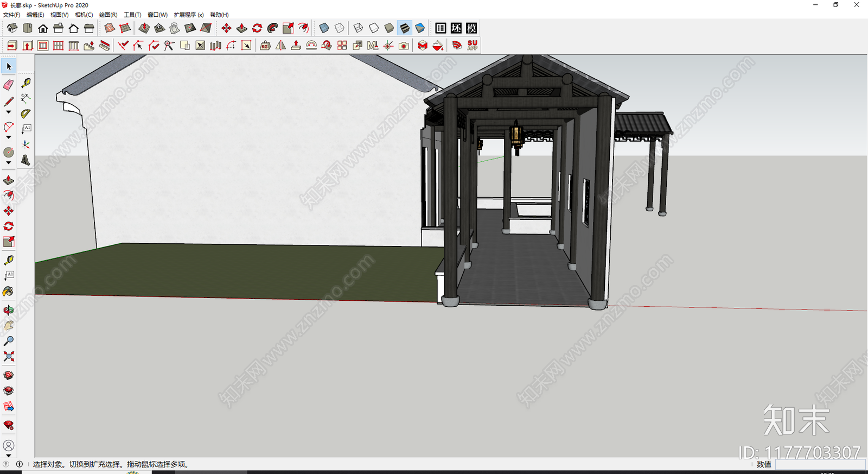Viewport: 868px width, 474px height.
Task: Click the 坯 plugin button
Action: point(456,28)
